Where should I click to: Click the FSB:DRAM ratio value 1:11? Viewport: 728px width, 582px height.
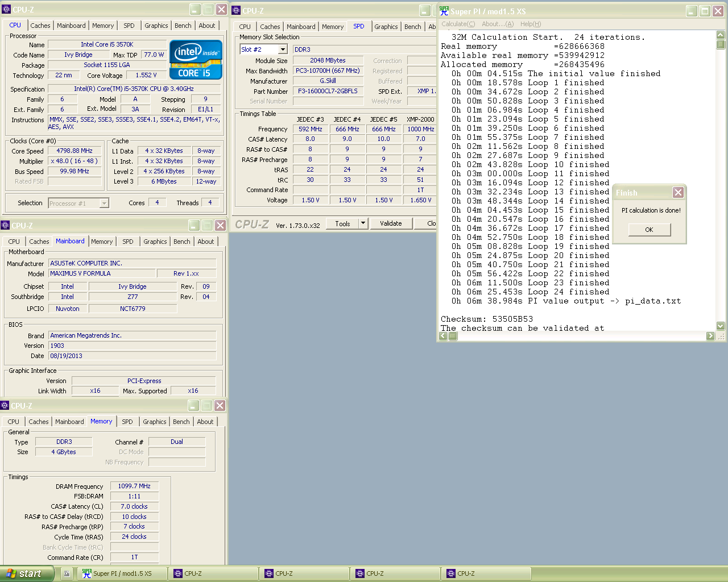134,496
